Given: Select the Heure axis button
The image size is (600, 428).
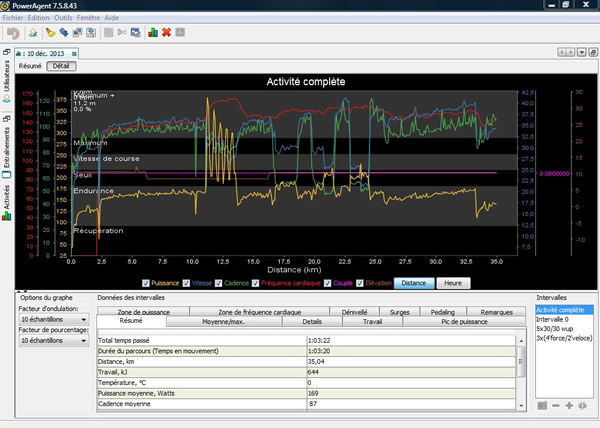Looking at the screenshot, I should [453, 283].
